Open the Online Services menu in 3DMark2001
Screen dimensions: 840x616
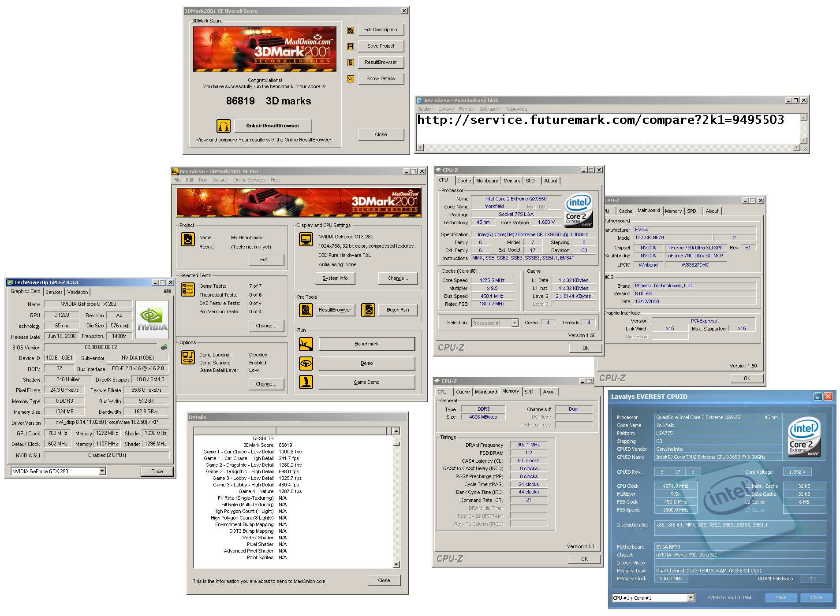click(x=249, y=180)
